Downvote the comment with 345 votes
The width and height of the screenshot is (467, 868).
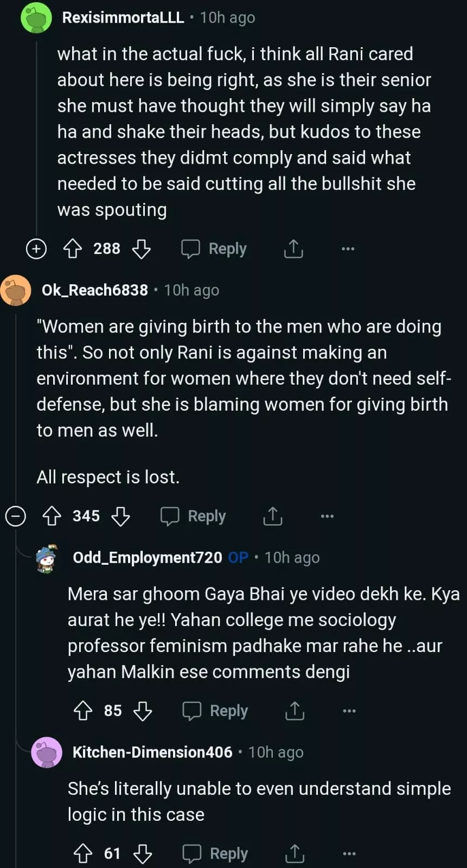(x=120, y=516)
